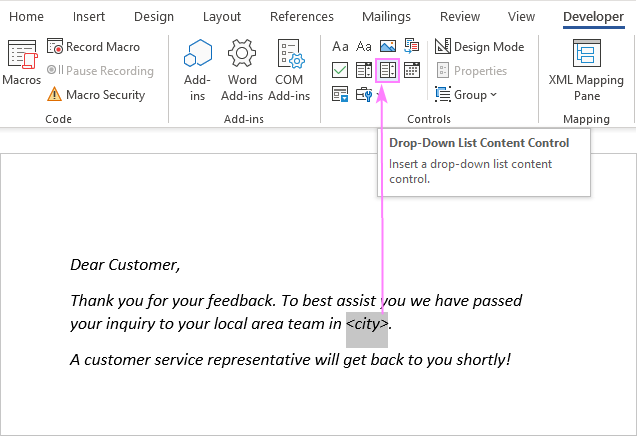Open the View tab
The width and height of the screenshot is (637, 436).
pos(521,17)
